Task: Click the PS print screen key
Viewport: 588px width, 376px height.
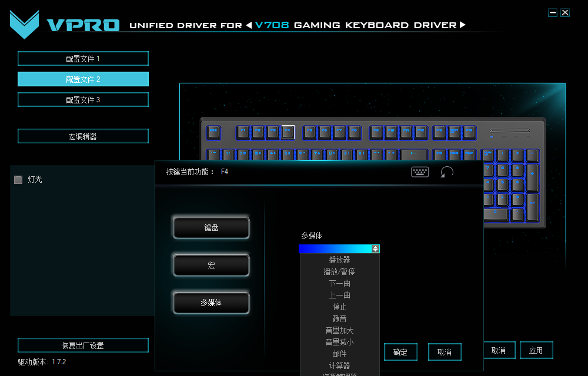Action: (439, 132)
